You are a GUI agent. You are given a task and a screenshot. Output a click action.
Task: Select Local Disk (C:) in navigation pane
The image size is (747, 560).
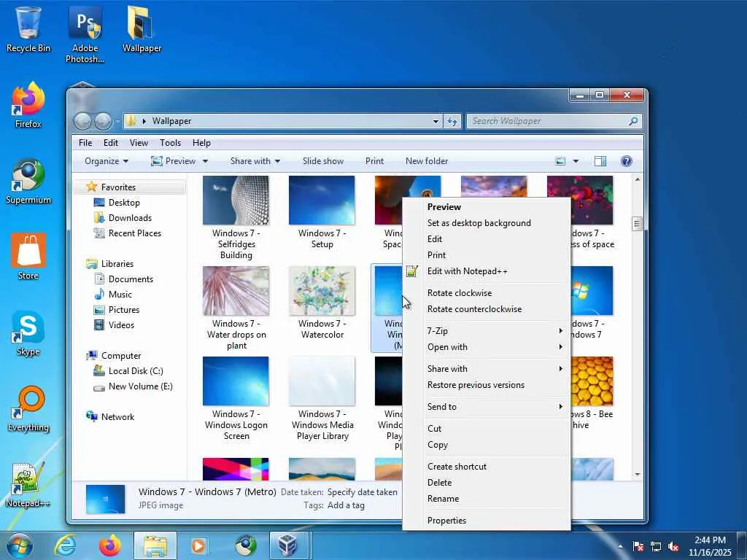pyautogui.click(x=135, y=371)
